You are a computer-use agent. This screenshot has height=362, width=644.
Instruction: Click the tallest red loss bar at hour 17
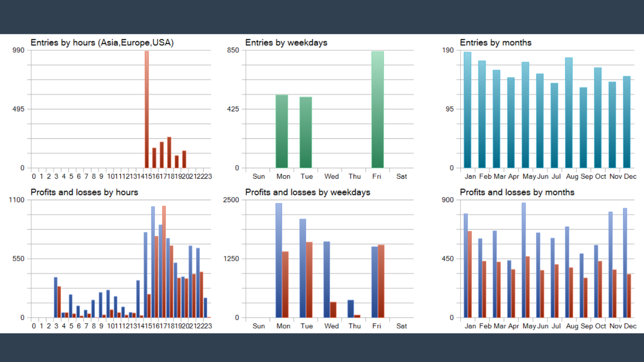[164, 262]
